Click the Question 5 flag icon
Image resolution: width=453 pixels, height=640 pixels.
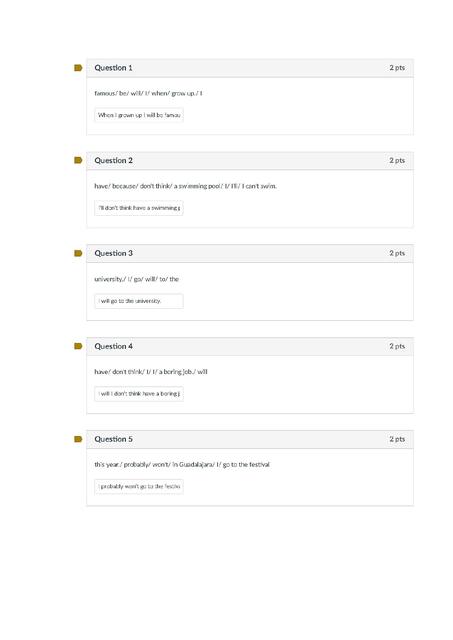coord(78,439)
